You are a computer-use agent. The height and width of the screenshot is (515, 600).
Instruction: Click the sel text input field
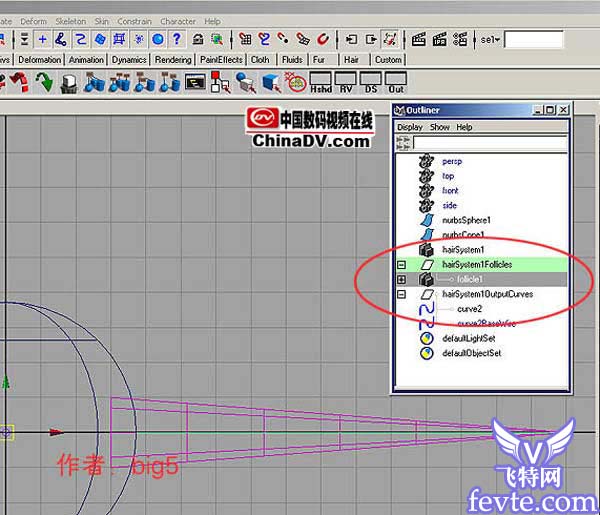click(534, 39)
